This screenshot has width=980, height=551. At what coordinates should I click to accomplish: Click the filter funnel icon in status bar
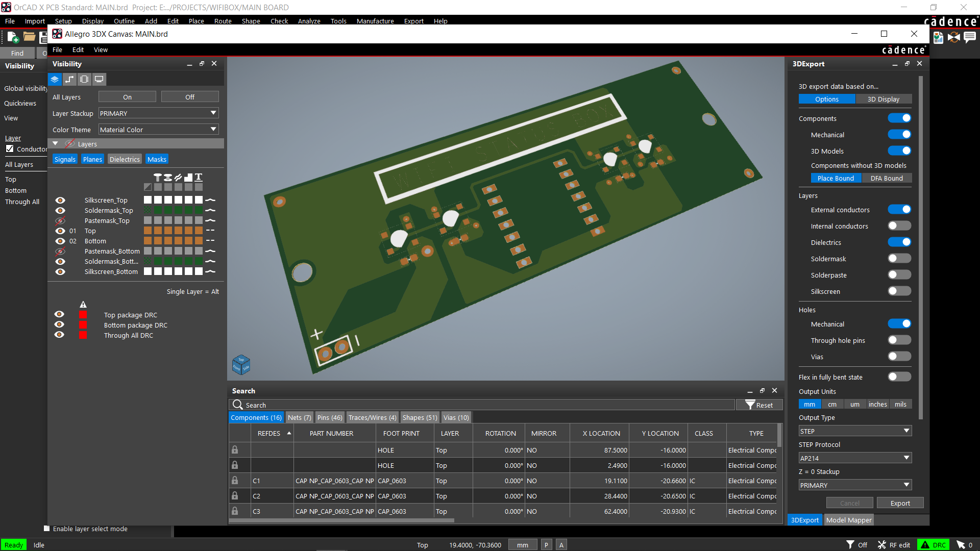tap(850, 544)
